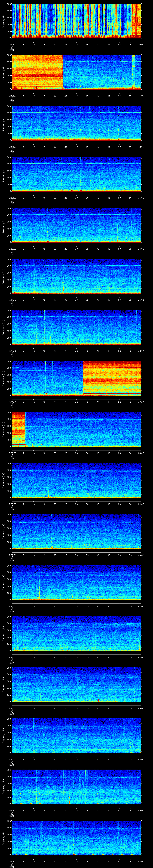Choose the 19:44:00 spectrogram plot
Viewport: 153px width, 868px height.
click(x=76, y=786)
